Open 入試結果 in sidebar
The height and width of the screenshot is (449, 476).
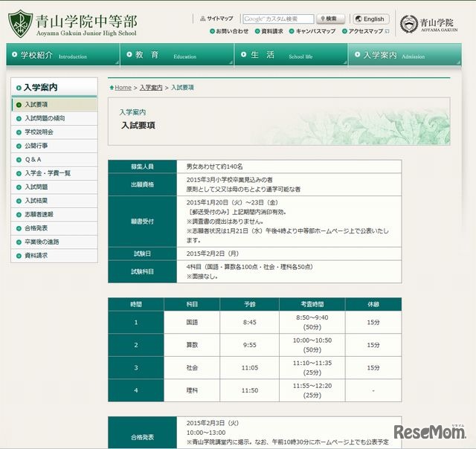pyautogui.click(x=54, y=201)
